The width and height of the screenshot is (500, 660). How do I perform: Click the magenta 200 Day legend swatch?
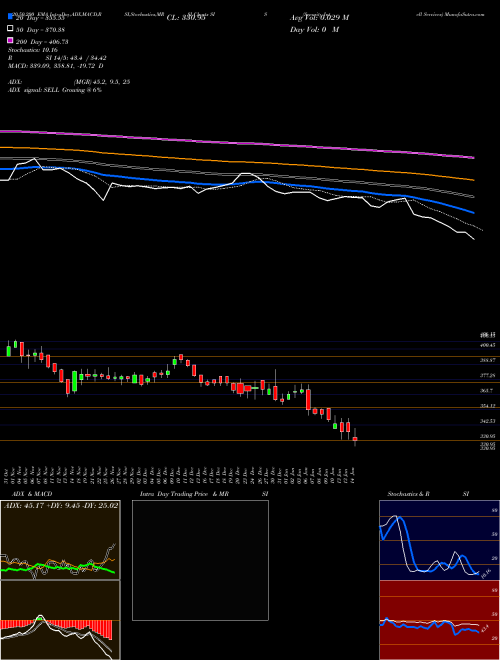pos(10,40)
